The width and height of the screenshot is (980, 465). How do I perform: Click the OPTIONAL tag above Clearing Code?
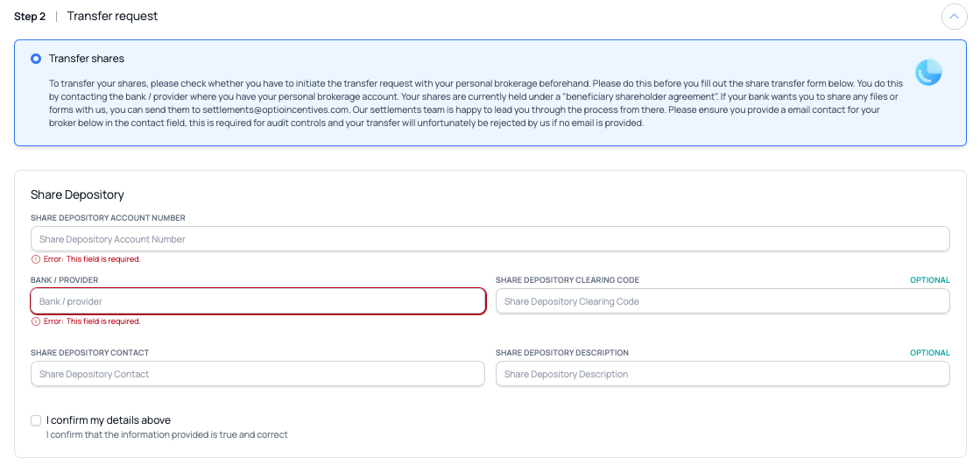[929, 280]
